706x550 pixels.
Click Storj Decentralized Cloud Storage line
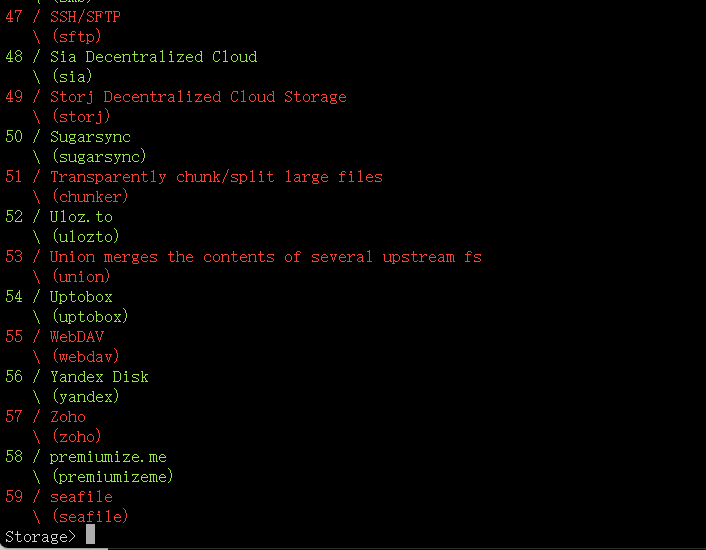(x=176, y=97)
